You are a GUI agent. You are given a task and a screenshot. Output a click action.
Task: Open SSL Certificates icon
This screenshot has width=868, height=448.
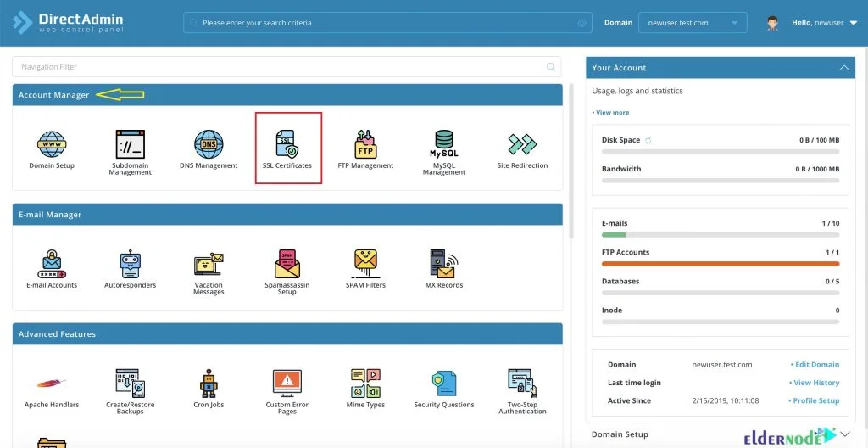tap(287, 146)
